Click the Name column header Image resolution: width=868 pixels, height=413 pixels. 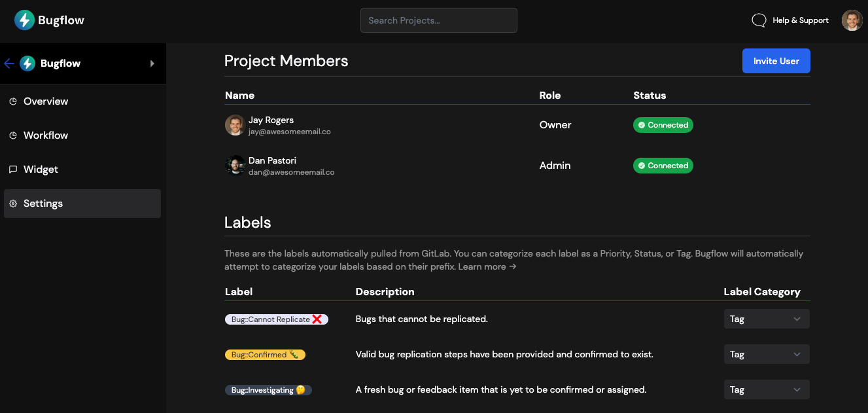click(239, 95)
